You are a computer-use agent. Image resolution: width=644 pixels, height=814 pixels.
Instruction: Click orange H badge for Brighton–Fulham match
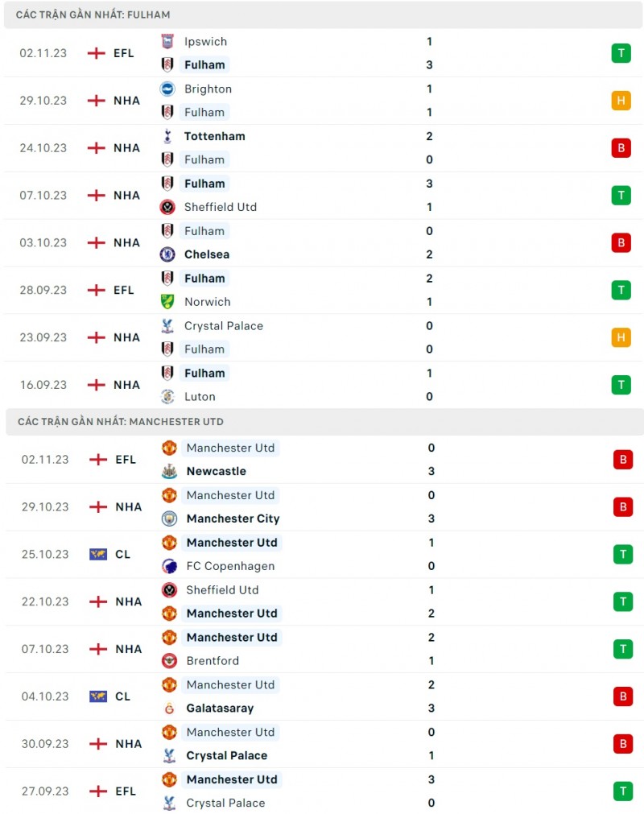click(621, 101)
